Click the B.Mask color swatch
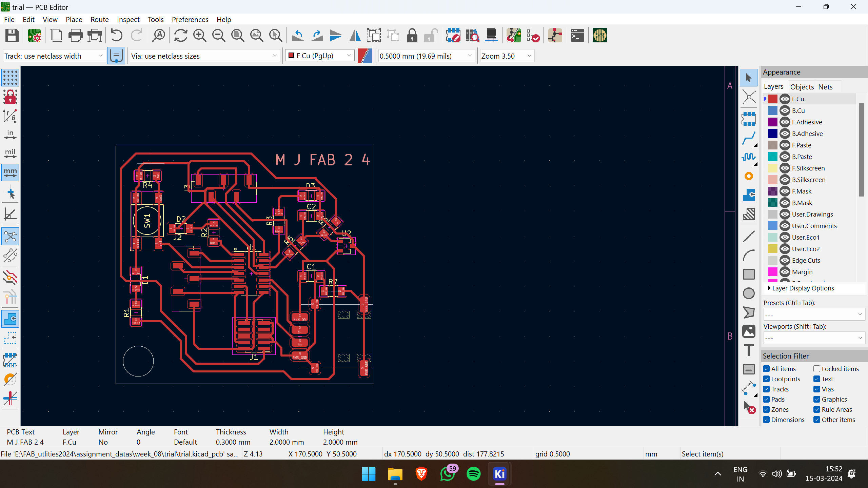This screenshot has height=488, width=868. (x=772, y=203)
